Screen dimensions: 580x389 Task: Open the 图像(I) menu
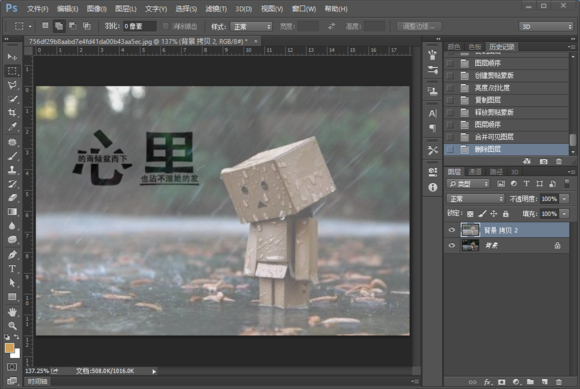pos(97,9)
